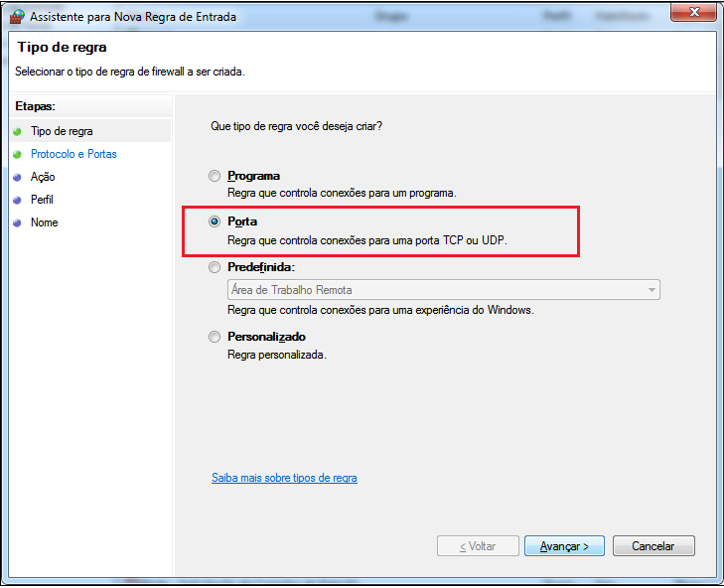Click the green bullet beside Protocolo e Portas
The width and height of the screenshot is (724, 588).
[x=18, y=154]
